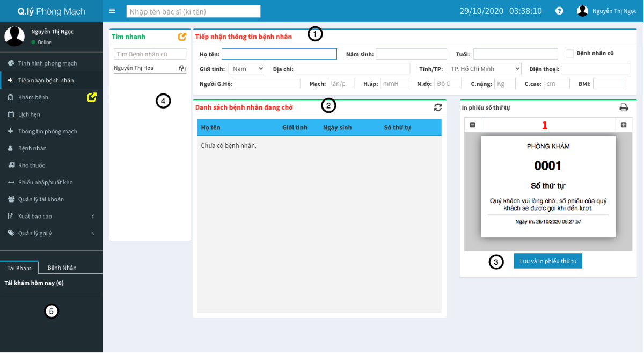Decrease queue number with the minus stepper
644x353 pixels.
(x=473, y=125)
